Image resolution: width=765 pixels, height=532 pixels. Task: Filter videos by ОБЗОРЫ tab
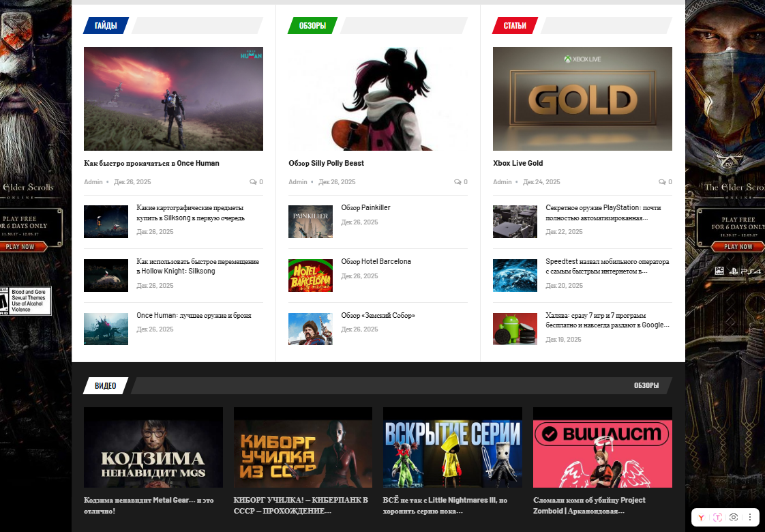pos(646,385)
